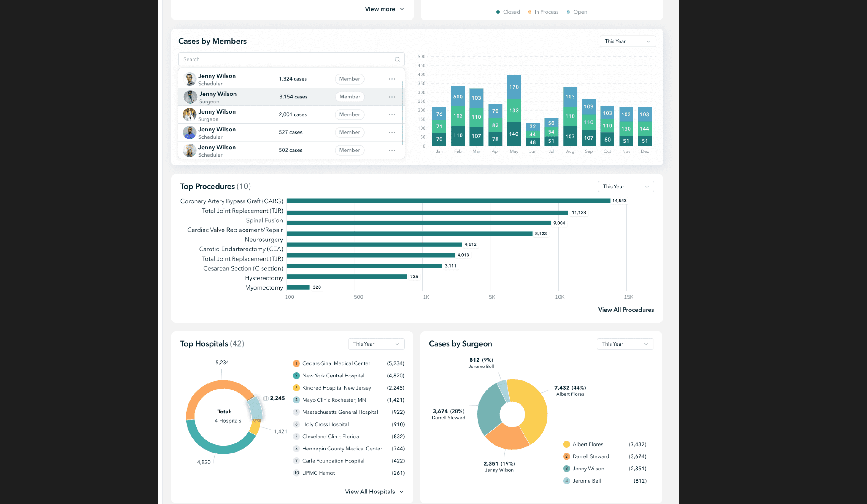Click rank 1 badge for Cedars-Sinai Medical Center
The width and height of the screenshot is (867, 504).
[x=296, y=363]
